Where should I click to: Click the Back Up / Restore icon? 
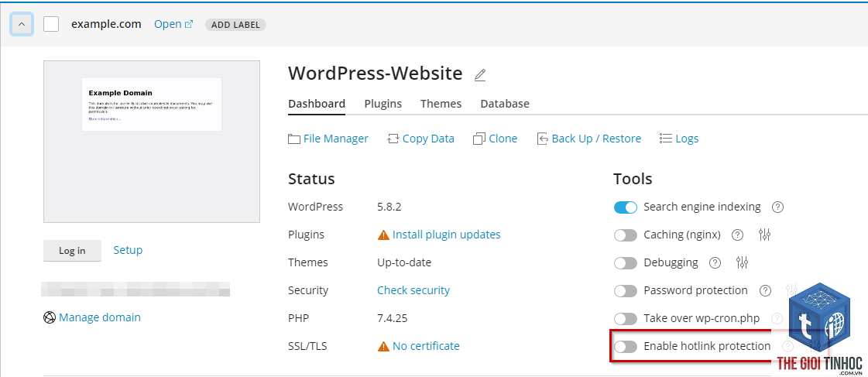pyautogui.click(x=543, y=139)
